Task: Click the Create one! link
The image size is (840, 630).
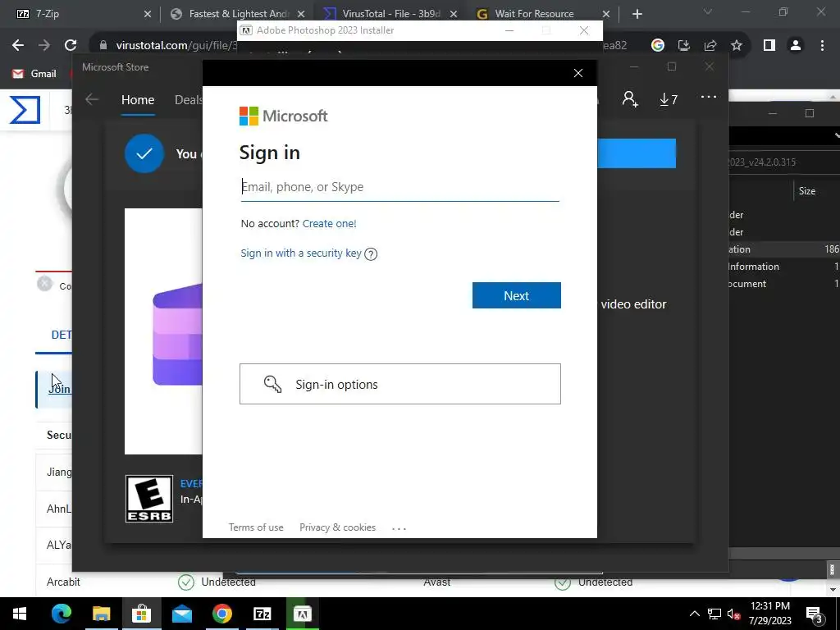Action: tap(329, 223)
